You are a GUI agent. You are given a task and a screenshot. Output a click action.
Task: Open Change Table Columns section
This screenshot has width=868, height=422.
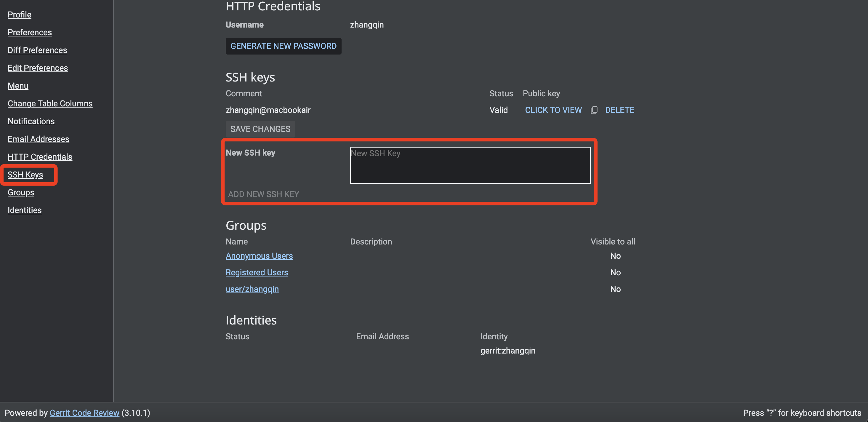[x=50, y=103]
